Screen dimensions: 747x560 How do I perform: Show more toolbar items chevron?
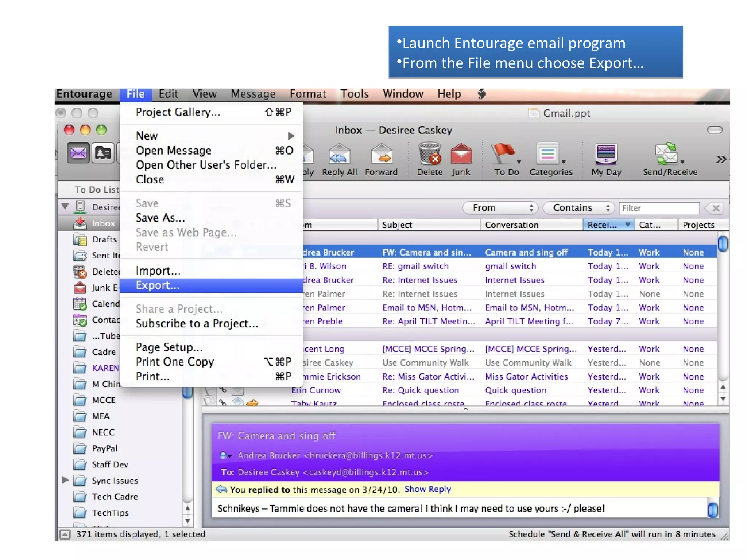(721, 159)
